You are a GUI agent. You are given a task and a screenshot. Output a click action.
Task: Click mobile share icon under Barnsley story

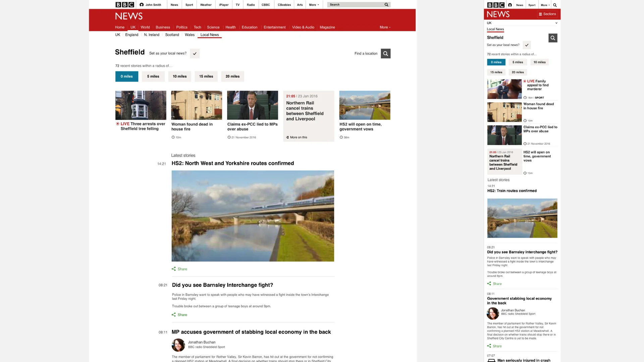coord(489,284)
